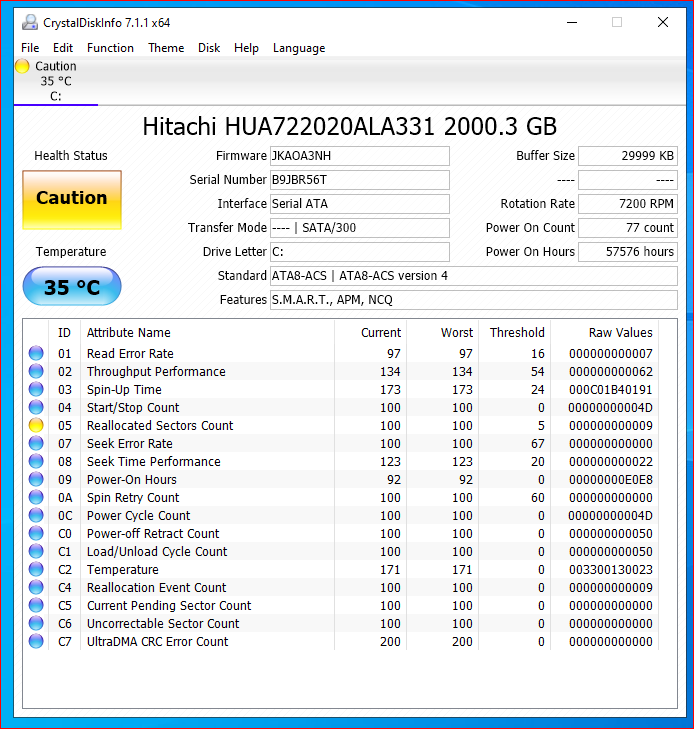Click blue status icon for Throughput Performance
This screenshot has height=729, width=694.
point(36,371)
